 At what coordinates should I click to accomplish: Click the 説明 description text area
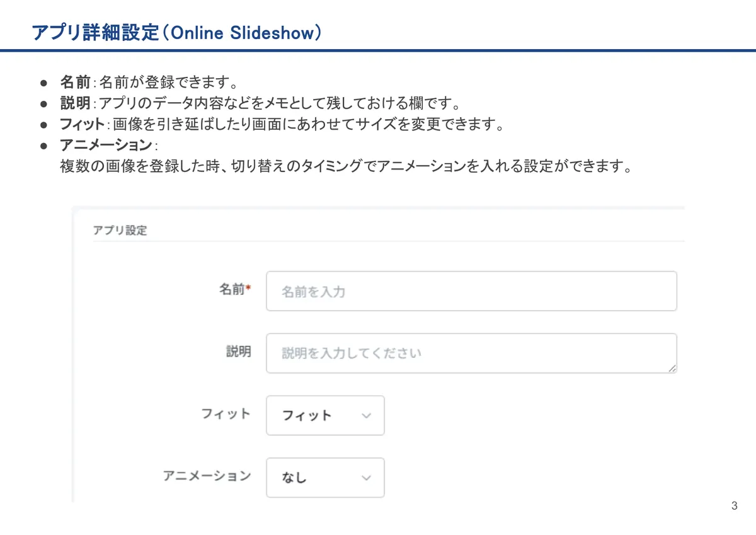click(471, 353)
